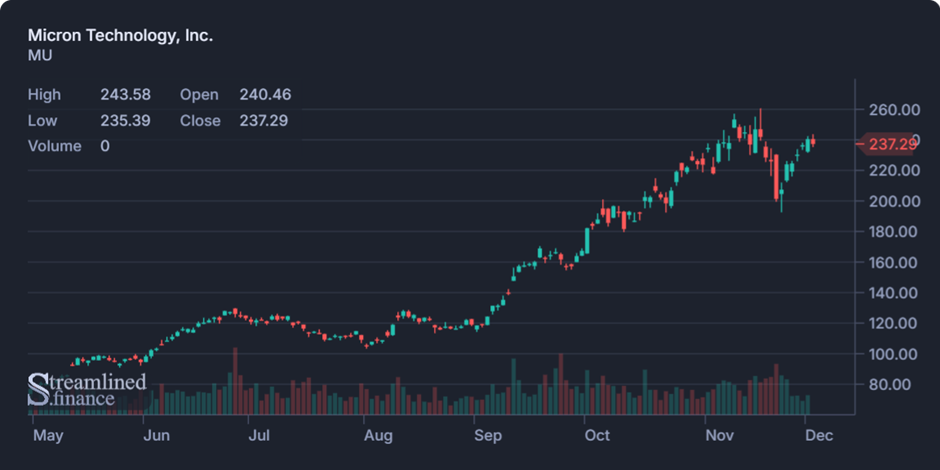940x470 pixels.
Task: Select the Open value 240.46
Action: [x=265, y=95]
